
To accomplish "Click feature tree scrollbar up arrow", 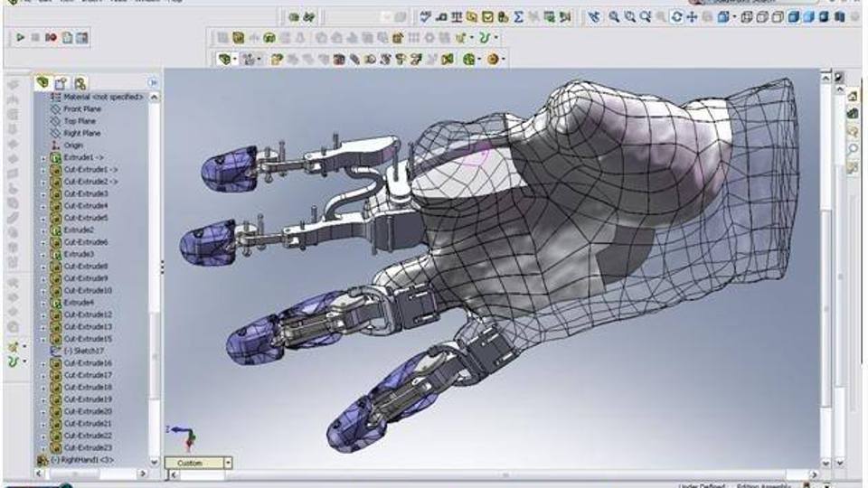I will pos(154,97).
